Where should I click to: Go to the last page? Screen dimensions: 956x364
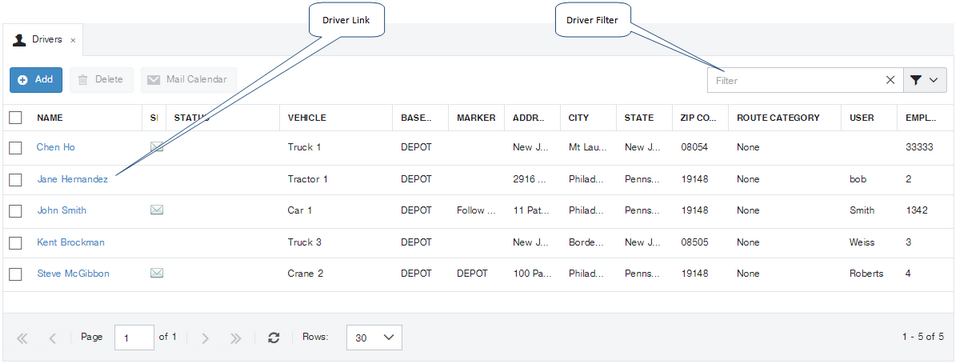(x=236, y=338)
